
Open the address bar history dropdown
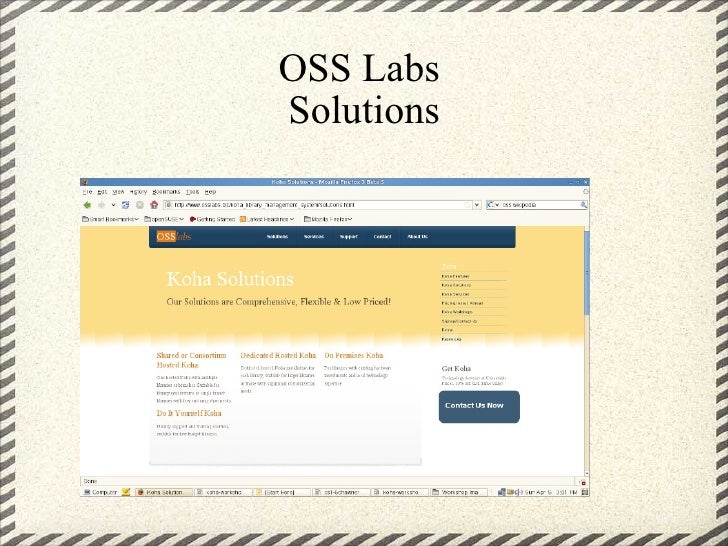477,205
